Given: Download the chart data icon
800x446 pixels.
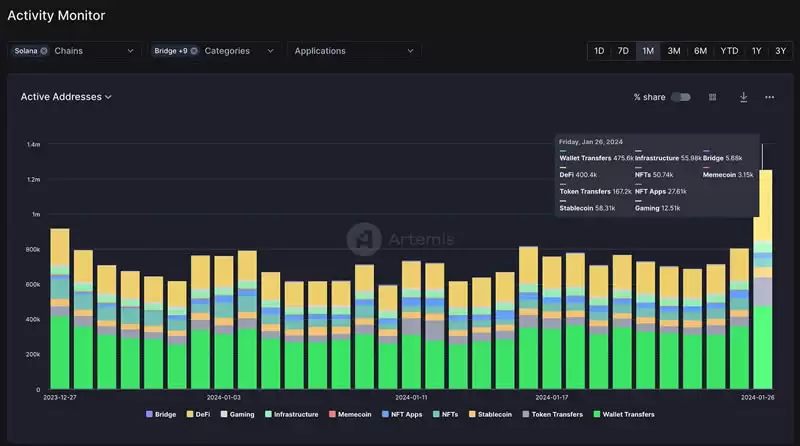Looking at the screenshot, I should coord(743,97).
